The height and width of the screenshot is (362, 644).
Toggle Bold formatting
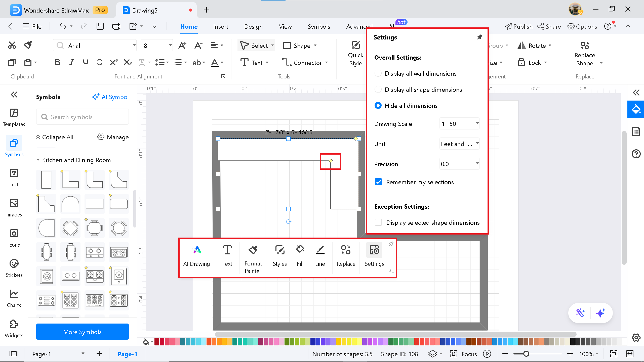57,62
